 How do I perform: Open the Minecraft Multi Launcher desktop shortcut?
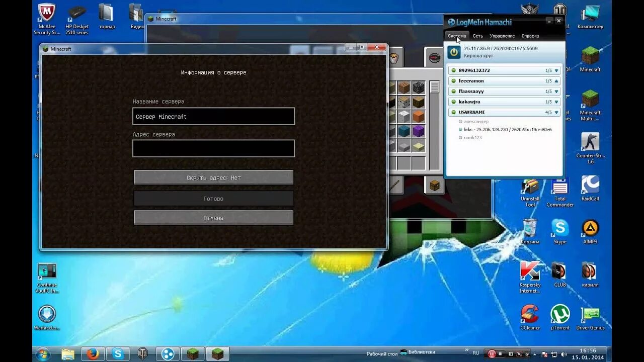(590, 106)
